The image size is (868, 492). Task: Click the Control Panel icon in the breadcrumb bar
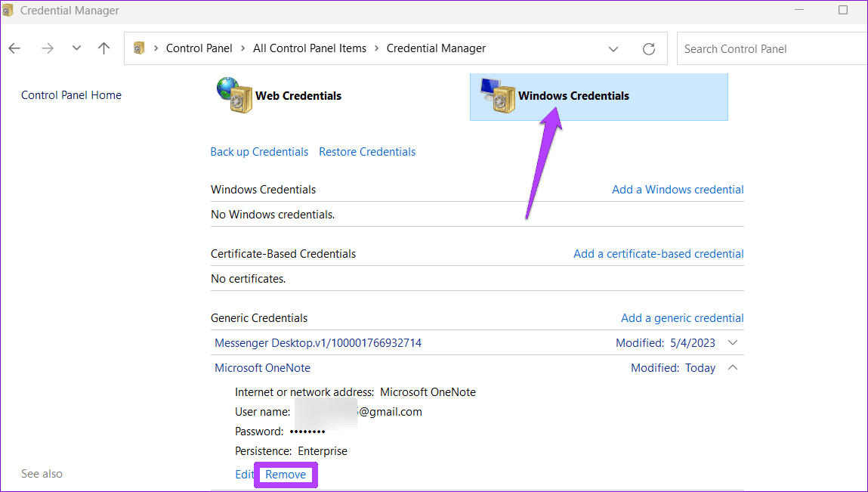click(x=139, y=48)
